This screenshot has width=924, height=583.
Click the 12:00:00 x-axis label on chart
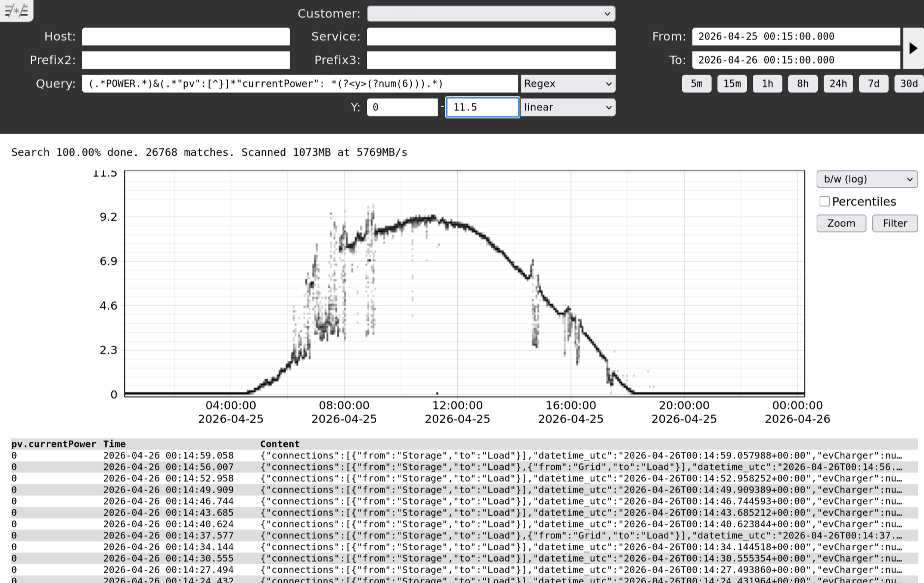tap(457, 406)
